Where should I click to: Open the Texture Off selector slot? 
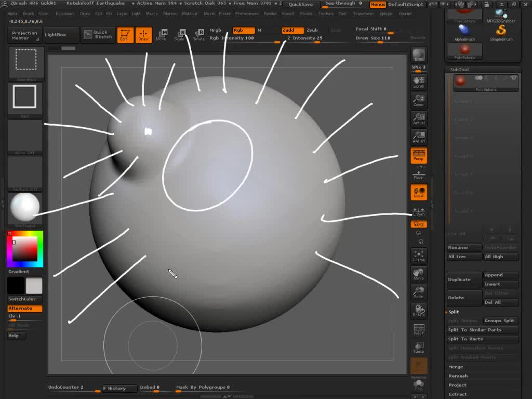25,173
